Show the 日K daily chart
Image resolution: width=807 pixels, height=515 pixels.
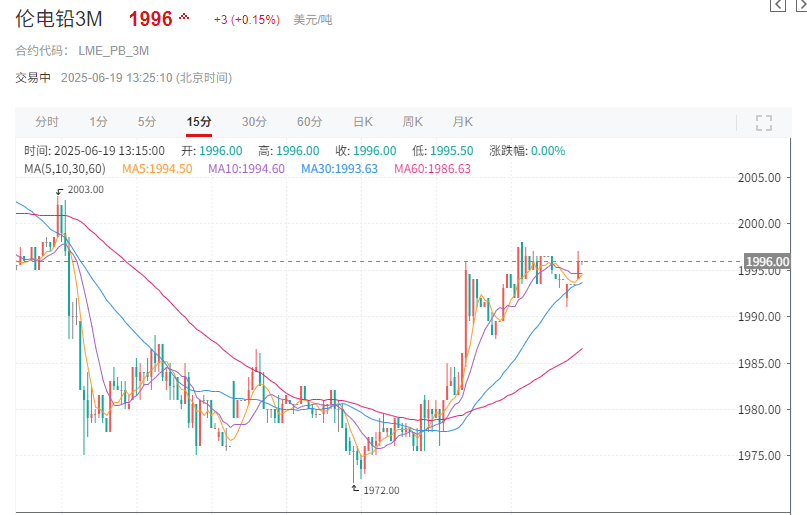coord(361,122)
